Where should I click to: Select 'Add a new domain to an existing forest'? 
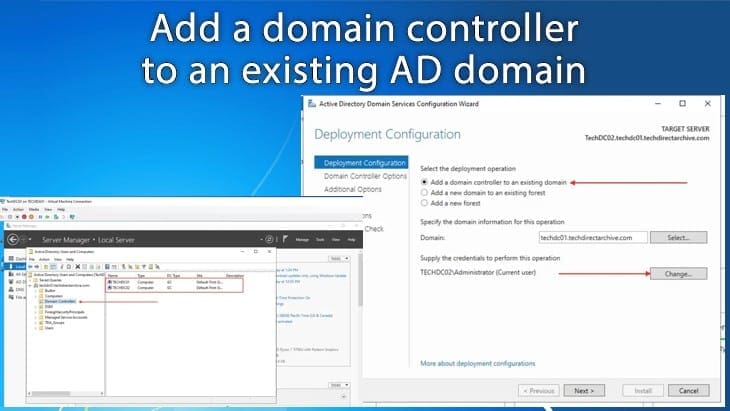point(424,192)
